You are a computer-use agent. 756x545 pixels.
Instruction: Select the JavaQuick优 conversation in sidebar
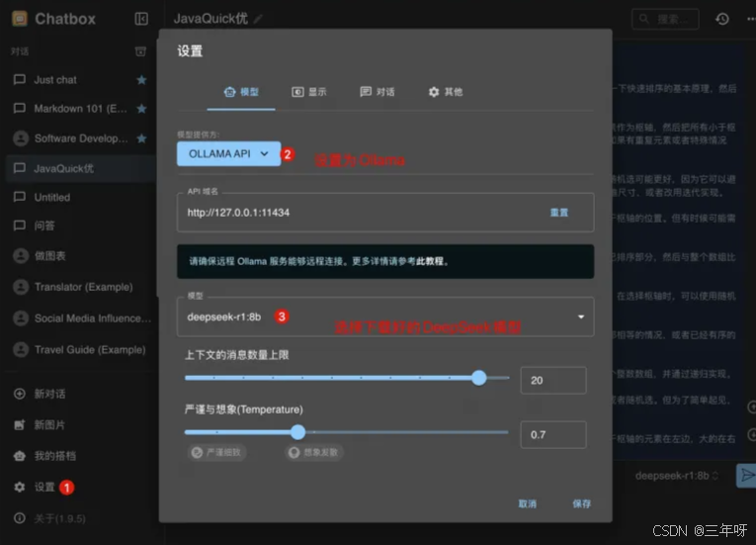(x=80, y=168)
